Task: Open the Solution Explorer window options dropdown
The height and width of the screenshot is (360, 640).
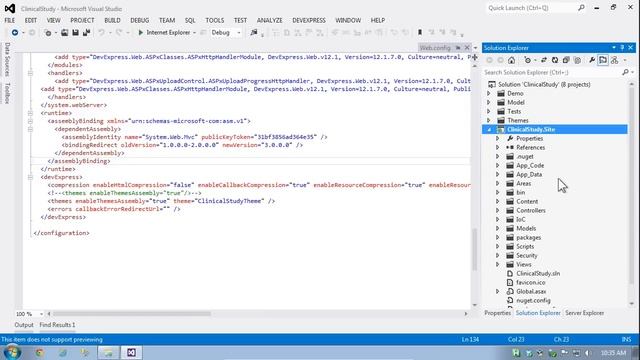Action: [x=614, y=48]
